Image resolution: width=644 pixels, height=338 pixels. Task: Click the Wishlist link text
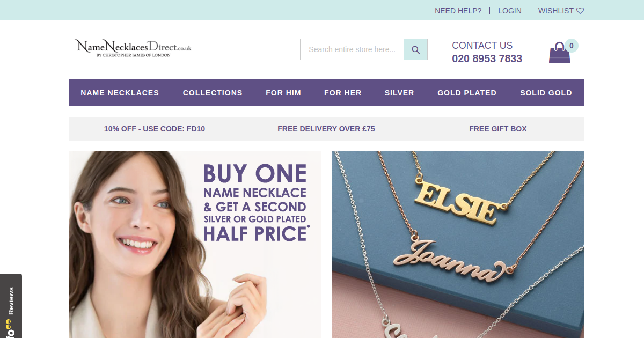pos(556,11)
